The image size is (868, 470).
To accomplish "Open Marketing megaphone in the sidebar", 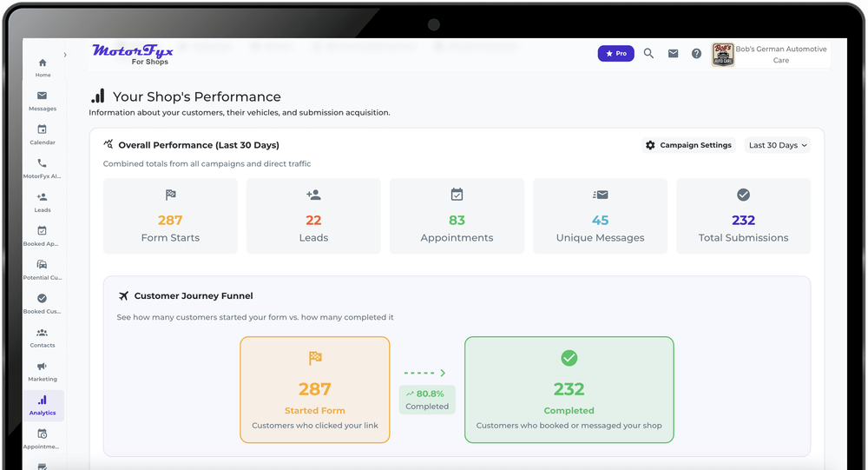I will 43,371.
